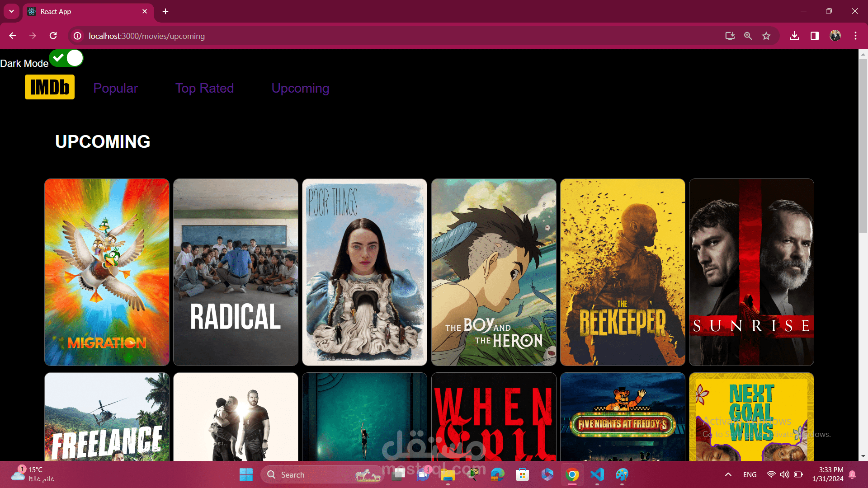Image resolution: width=868 pixels, height=488 pixels.
Task: Open the Poor Things movie poster
Action: pyautogui.click(x=364, y=272)
